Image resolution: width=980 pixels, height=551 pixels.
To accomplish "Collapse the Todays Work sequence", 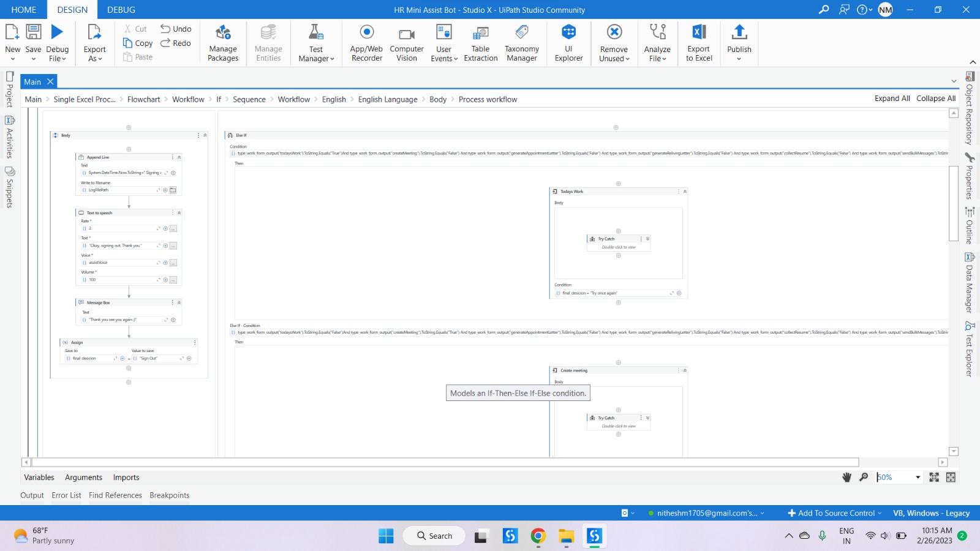I will coord(685,192).
